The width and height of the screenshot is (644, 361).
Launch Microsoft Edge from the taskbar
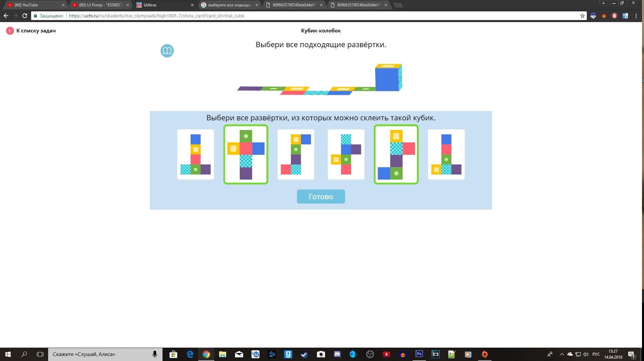tap(190, 354)
